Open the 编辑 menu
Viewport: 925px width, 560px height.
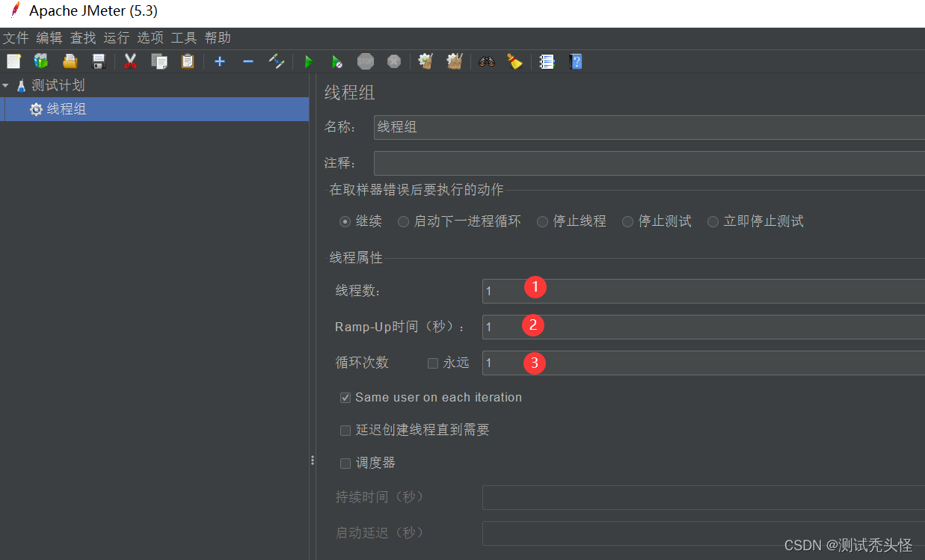pos(49,38)
